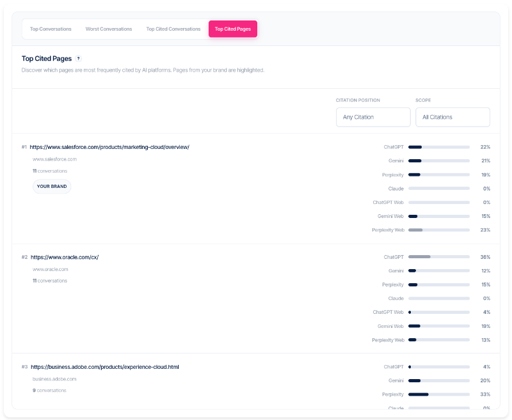Click the business.adobe.com domain text

tap(54, 379)
